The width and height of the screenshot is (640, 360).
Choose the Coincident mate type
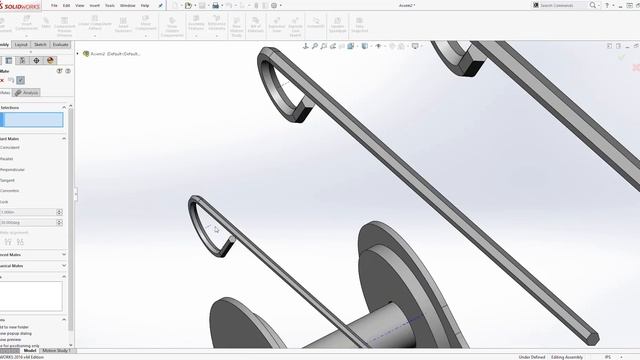pos(10,147)
